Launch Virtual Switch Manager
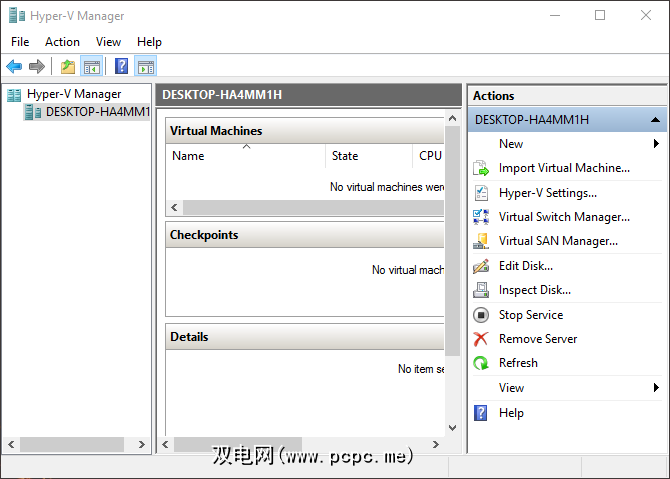670x479 pixels. [x=563, y=217]
